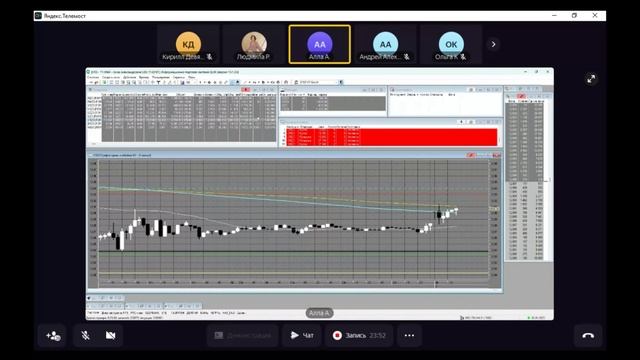Image resolution: width=640 pixels, height=360 pixels.
Task: Open the Чат panel
Action: pos(302,336)
